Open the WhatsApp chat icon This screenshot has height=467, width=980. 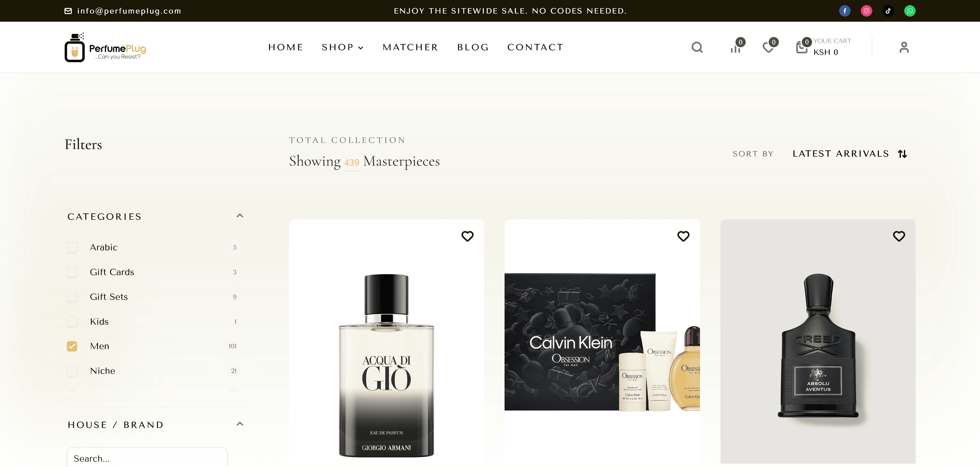(910, 11)
